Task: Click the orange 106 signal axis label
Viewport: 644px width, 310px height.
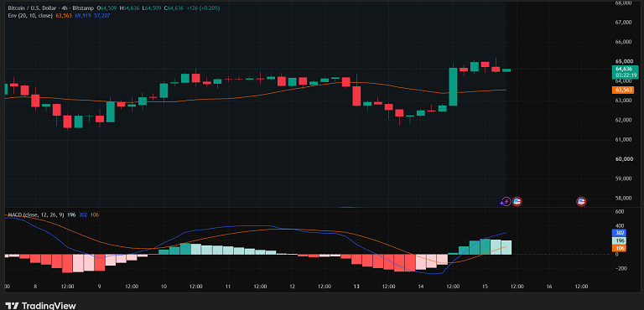Action: (620, 248)
